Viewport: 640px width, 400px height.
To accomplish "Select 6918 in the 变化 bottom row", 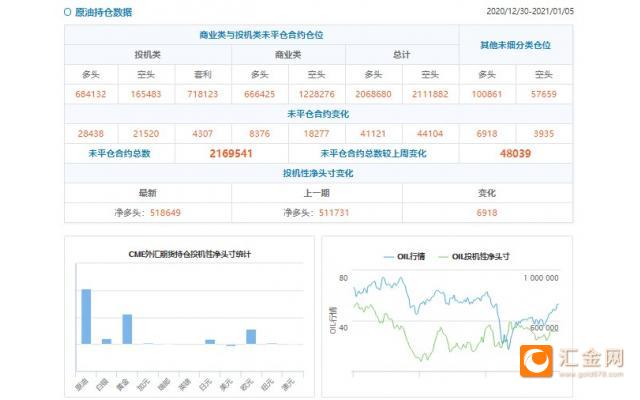I will point(487,213).
